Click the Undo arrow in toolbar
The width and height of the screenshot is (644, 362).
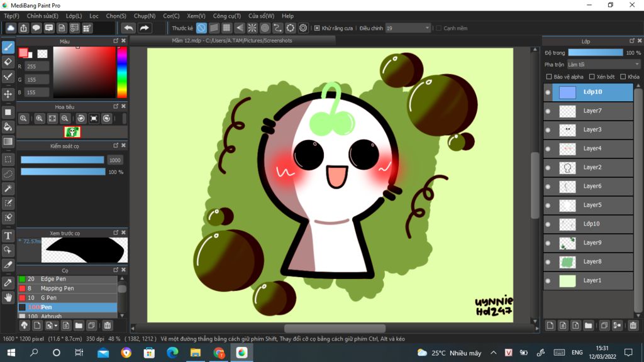128,28
